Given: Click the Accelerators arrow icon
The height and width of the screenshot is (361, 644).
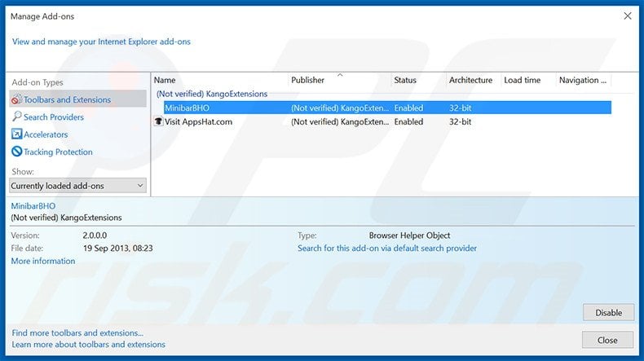Looking at the screenshot, I should pyautogui.click(x=16, y=134).
